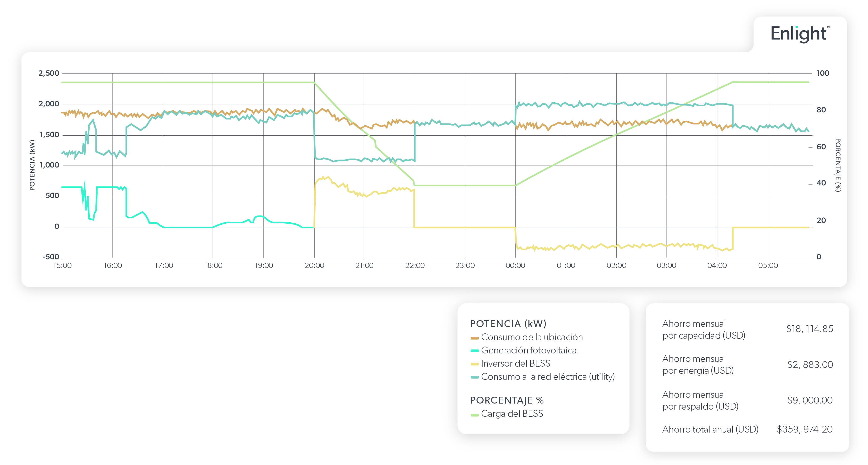Image resolution: width=868 pixels, height=465 pixels.
Task: Click the 60 percentage axis value
Action: tap(821, 147)
